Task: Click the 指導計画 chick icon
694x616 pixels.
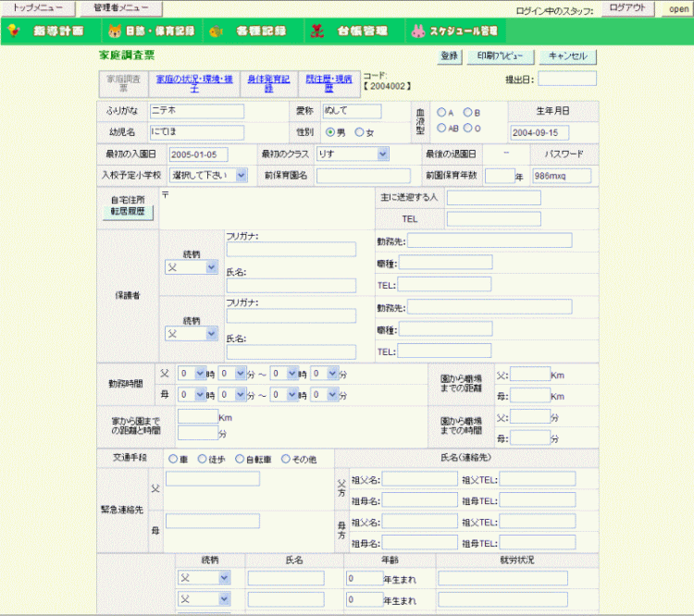Action: [13, 31]
